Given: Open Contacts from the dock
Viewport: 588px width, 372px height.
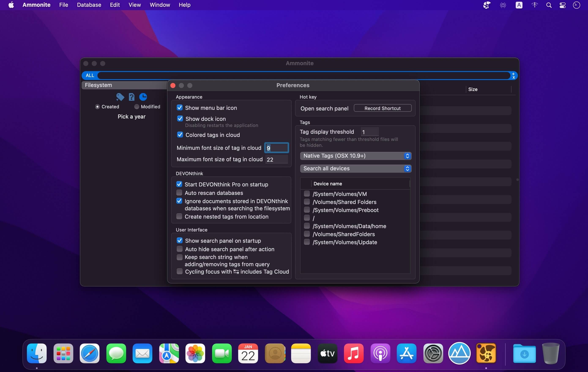Looking at the screenshot, I should [x=275, y=353].
